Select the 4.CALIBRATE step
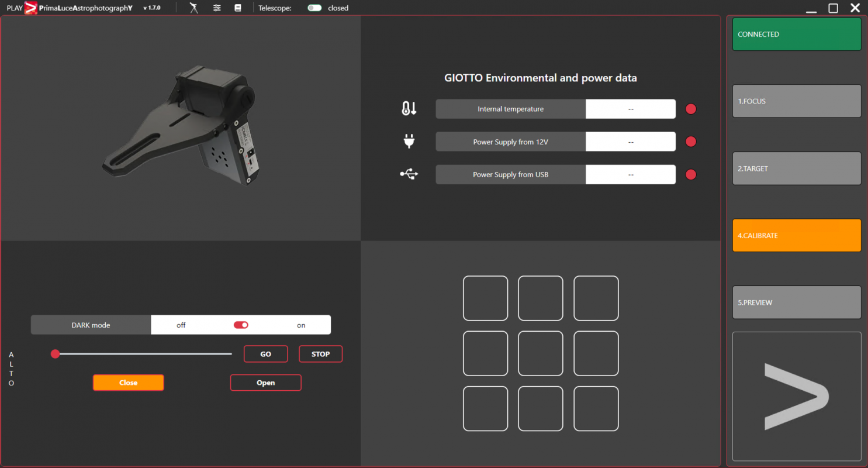The image size is (868, 468). 797,235
